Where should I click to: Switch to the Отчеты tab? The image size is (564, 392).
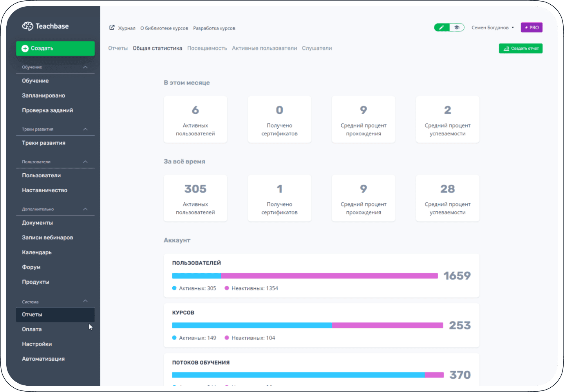coord(118,48)
